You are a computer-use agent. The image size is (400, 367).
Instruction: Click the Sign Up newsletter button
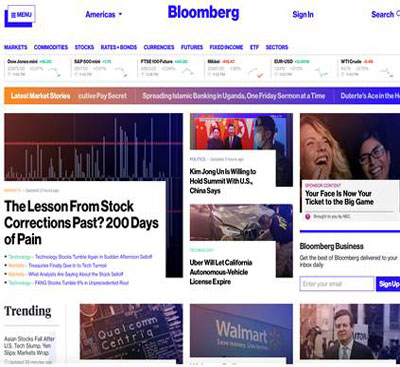388,284
